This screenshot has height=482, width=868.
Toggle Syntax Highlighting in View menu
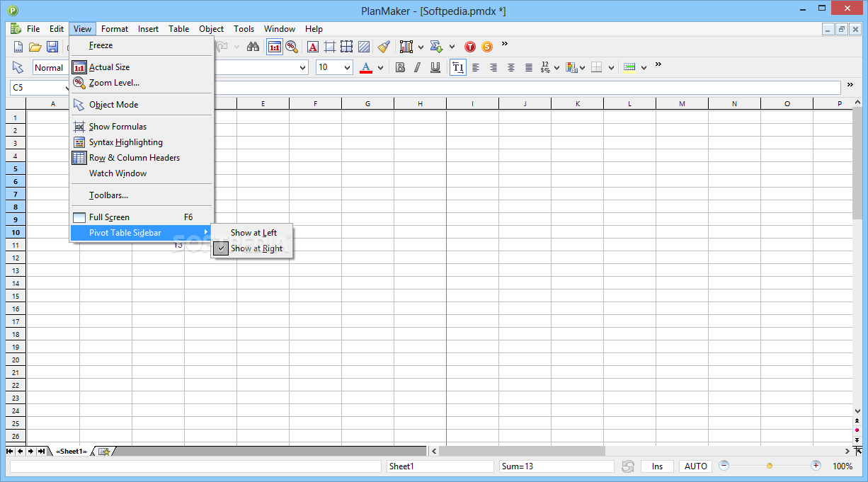tap(142, 142)
